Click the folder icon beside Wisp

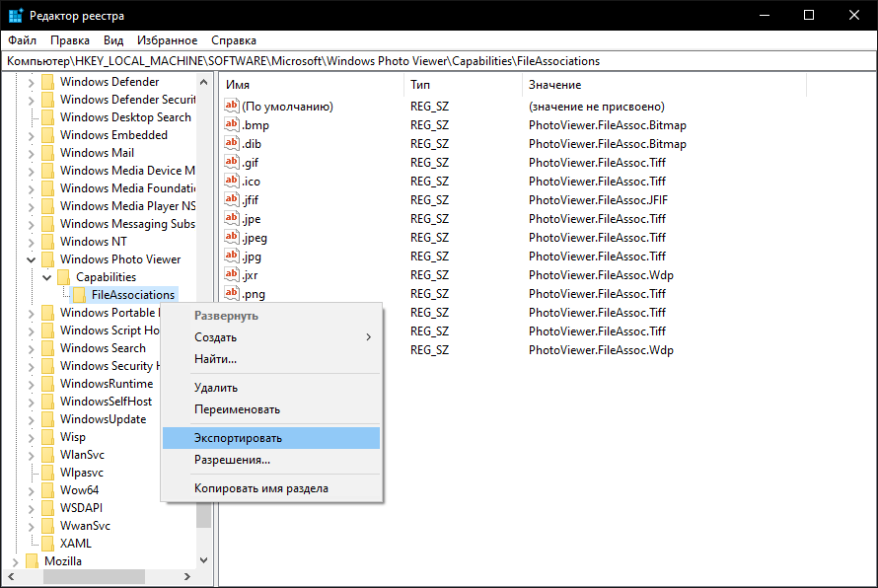pyautogui.click(x=48, y=437)
